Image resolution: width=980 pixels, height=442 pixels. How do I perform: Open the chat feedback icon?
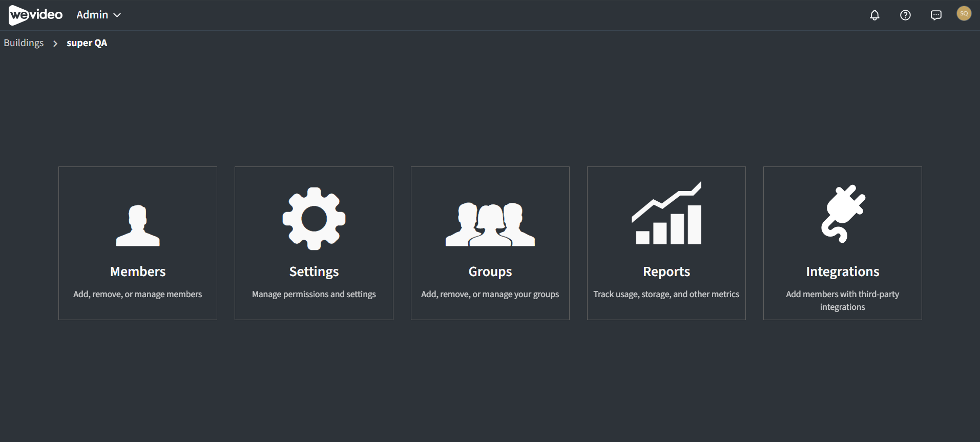click(936, 15)
